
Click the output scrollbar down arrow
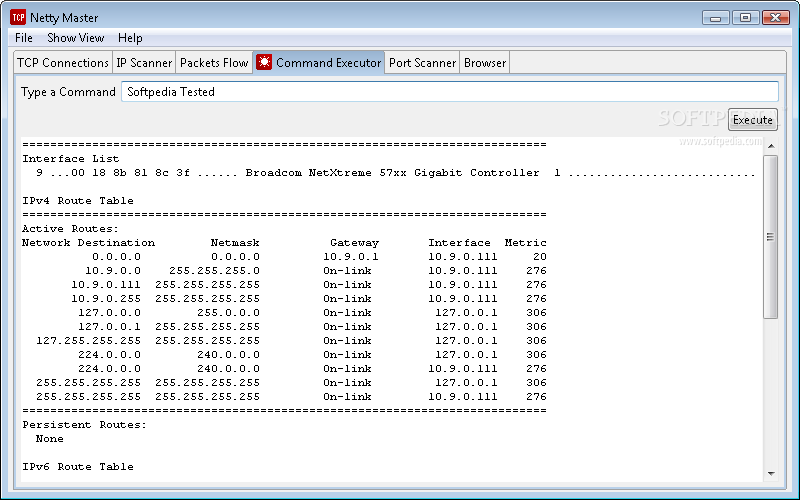(771, 474)
